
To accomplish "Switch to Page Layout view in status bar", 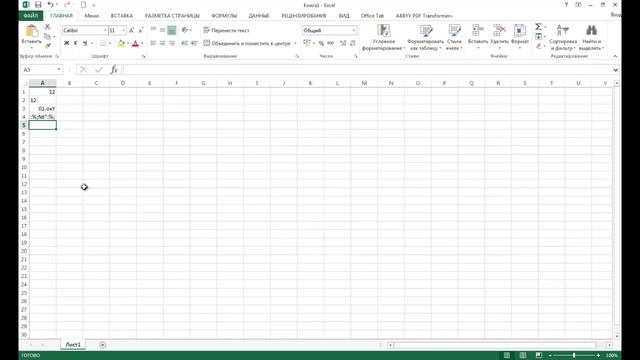I will point(522,356).
